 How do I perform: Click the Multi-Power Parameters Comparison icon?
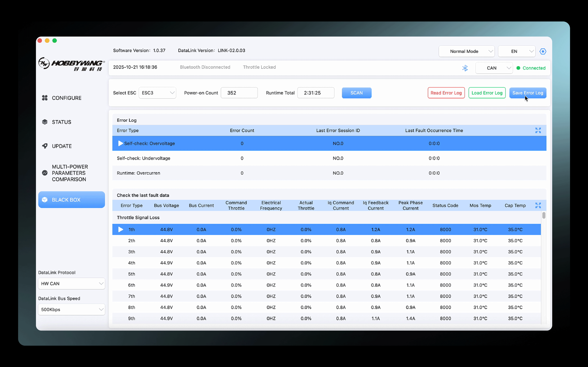[x=45, y=173]
